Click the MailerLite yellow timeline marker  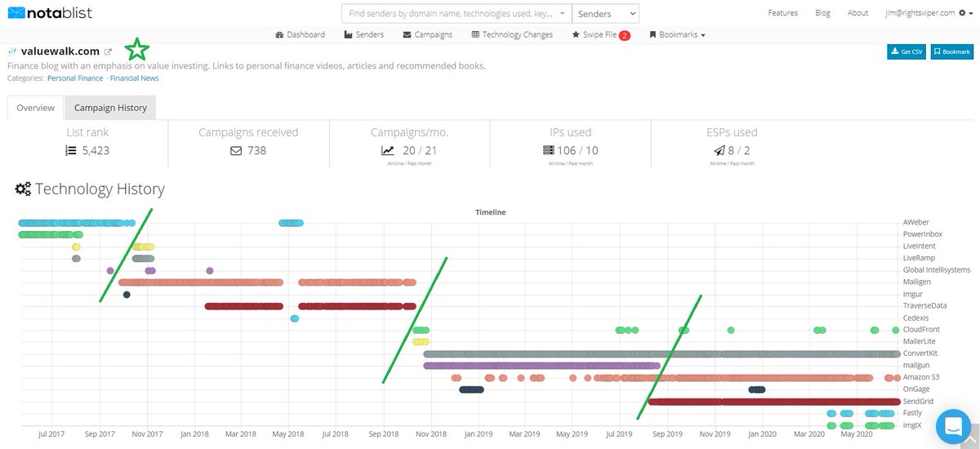point(421,342)
